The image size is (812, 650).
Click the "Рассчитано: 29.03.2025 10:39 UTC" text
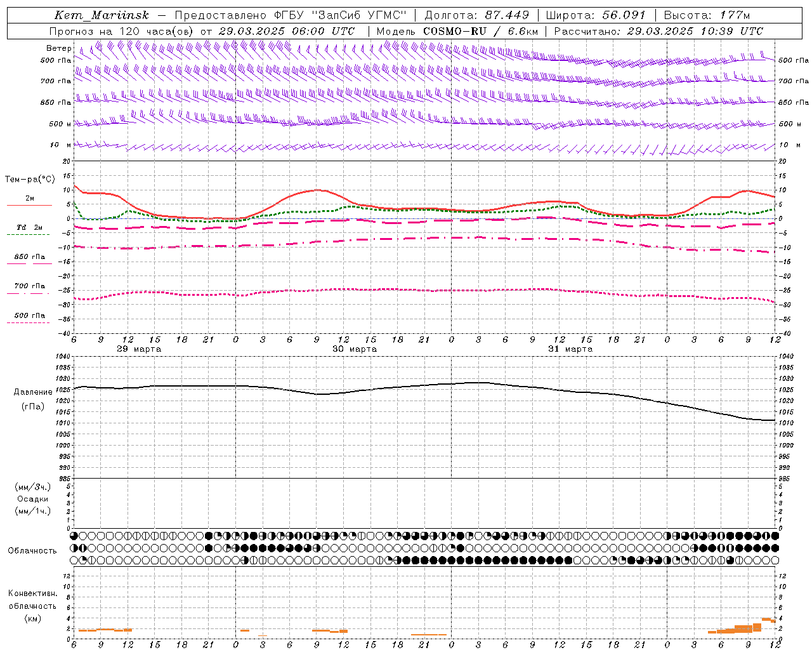point(658,31)
